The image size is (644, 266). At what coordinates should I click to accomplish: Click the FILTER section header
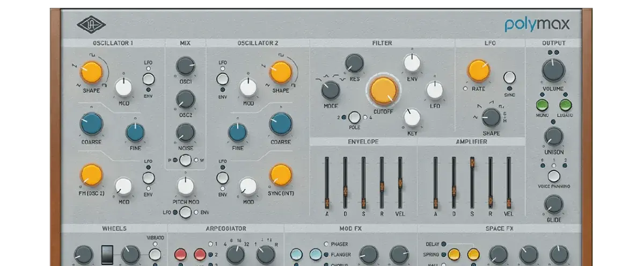coord(382,43)
